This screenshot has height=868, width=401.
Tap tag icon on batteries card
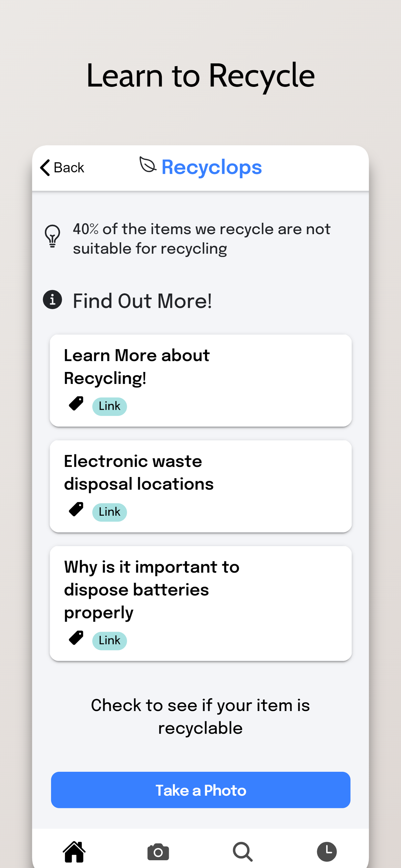(76, 638)
